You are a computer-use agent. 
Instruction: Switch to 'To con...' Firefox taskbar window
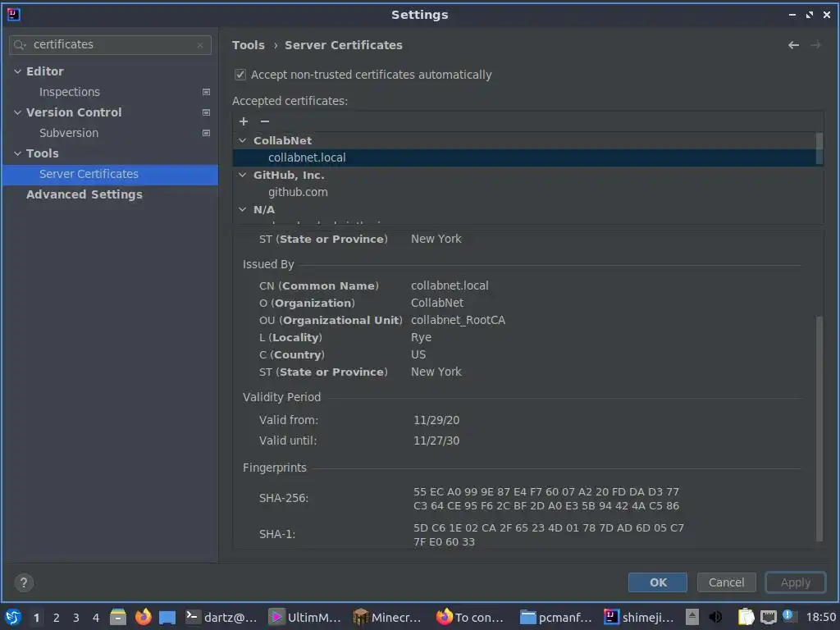click(x=470, y=617)
